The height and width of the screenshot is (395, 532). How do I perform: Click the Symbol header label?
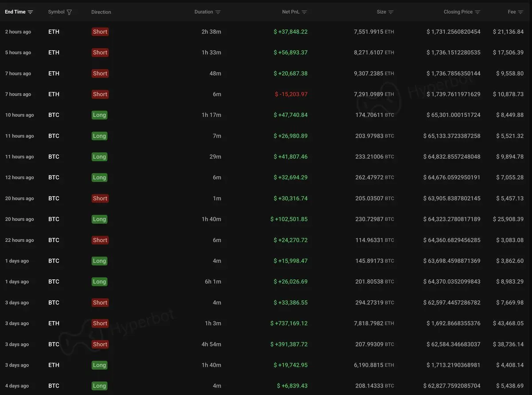pos(56,12)
